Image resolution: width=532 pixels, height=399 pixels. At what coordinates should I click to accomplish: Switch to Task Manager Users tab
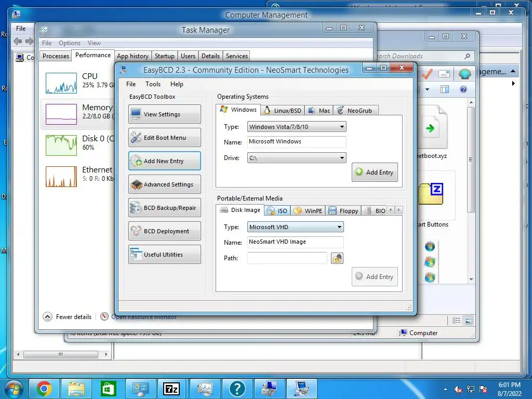[188, 56]
